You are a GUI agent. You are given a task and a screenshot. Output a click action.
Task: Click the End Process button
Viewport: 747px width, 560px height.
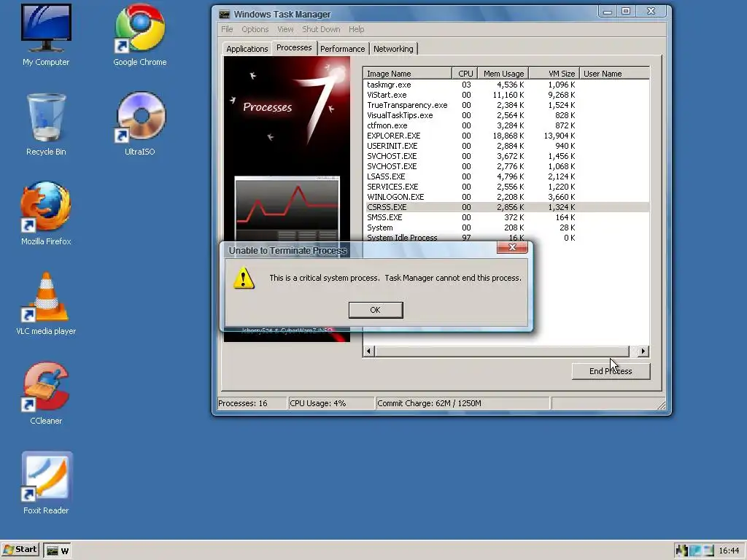(611, 371)
